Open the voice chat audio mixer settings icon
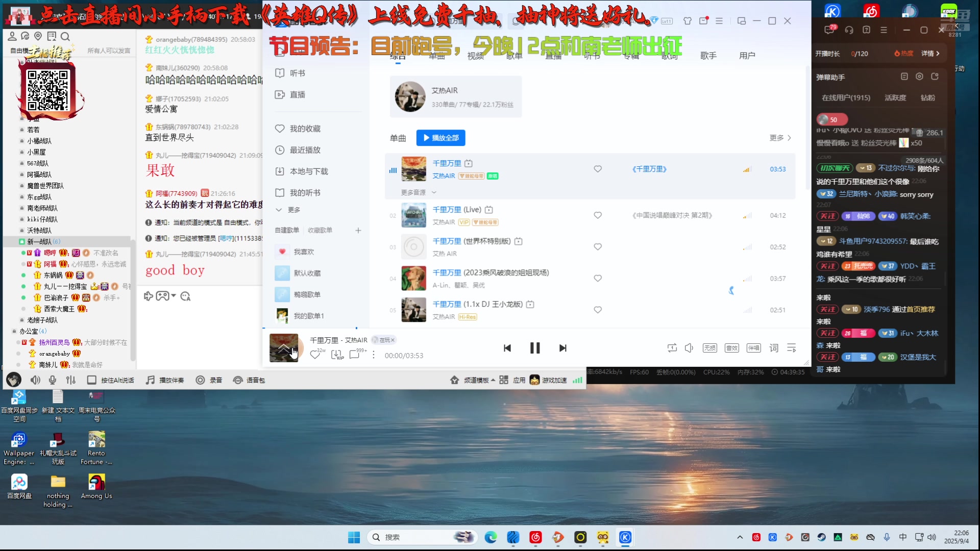 point(70,380)
